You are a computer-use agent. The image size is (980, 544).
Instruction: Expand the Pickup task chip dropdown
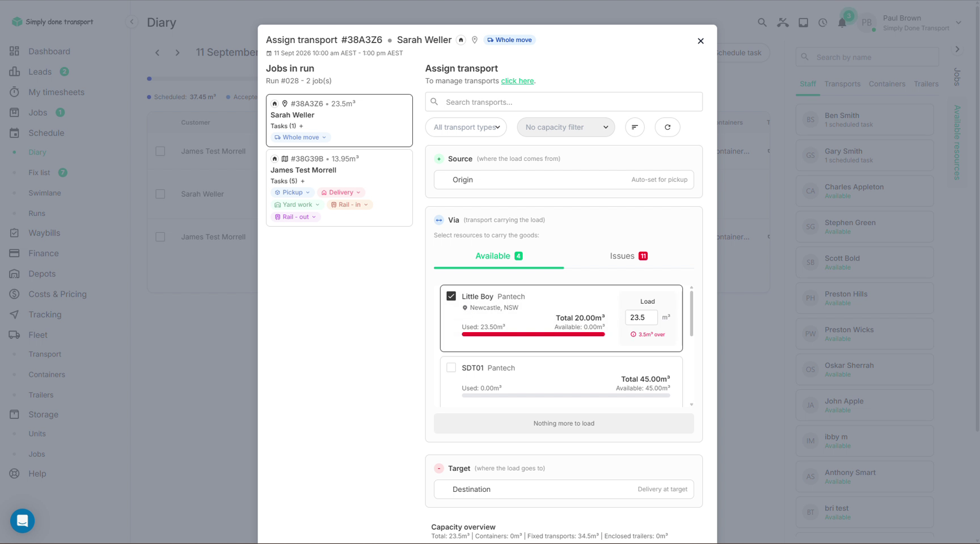[293, 192]
